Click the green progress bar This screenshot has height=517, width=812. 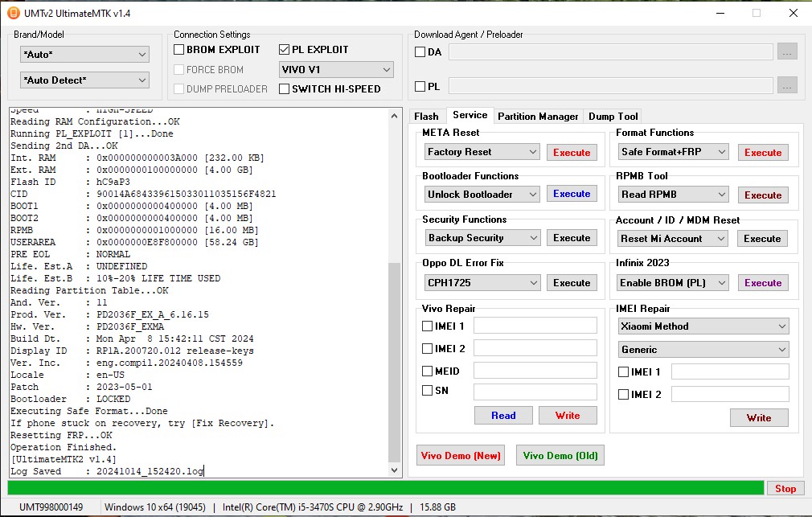[x=386, y=488]
